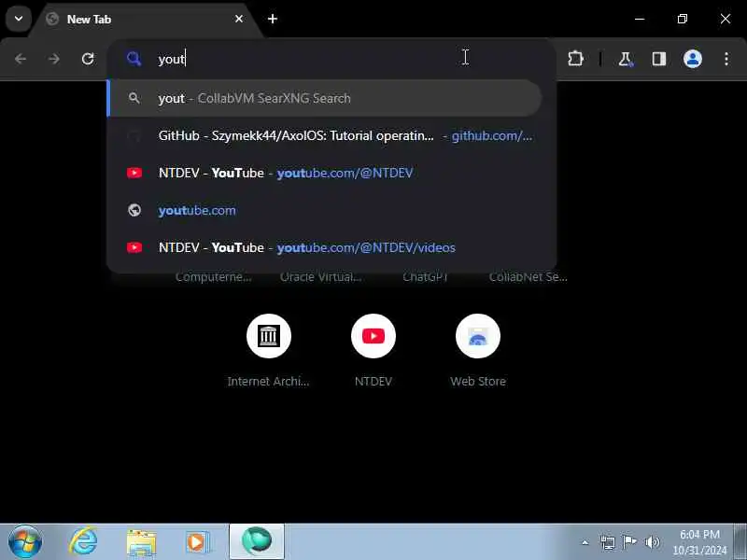Reload the page
The height and width of the screenshot is (560, 747).
click(x=88, y=59)
